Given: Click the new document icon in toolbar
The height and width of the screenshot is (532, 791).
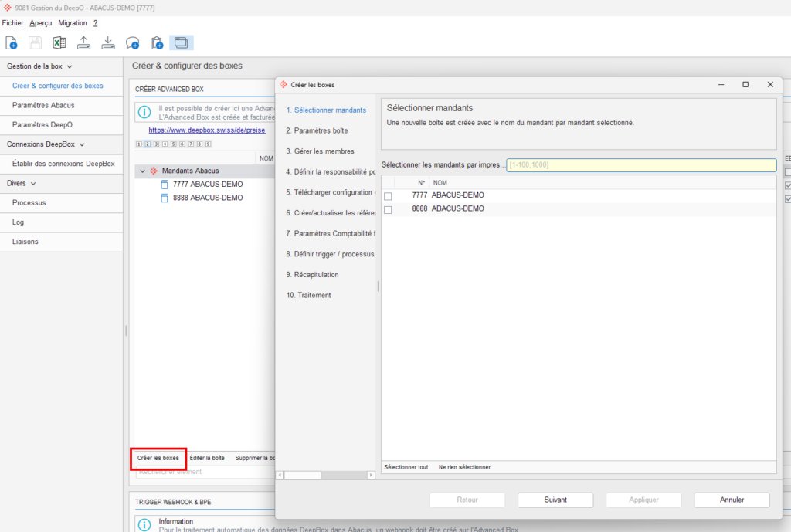Looking at the screenshot, I should pyautogui.click(x=11, y=43).
